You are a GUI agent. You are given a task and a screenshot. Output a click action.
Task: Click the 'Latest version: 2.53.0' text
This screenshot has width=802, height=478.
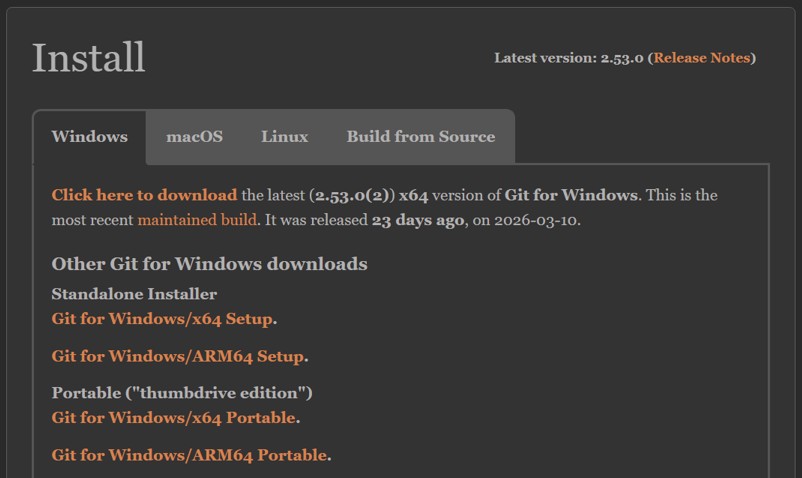pos(569,58)
